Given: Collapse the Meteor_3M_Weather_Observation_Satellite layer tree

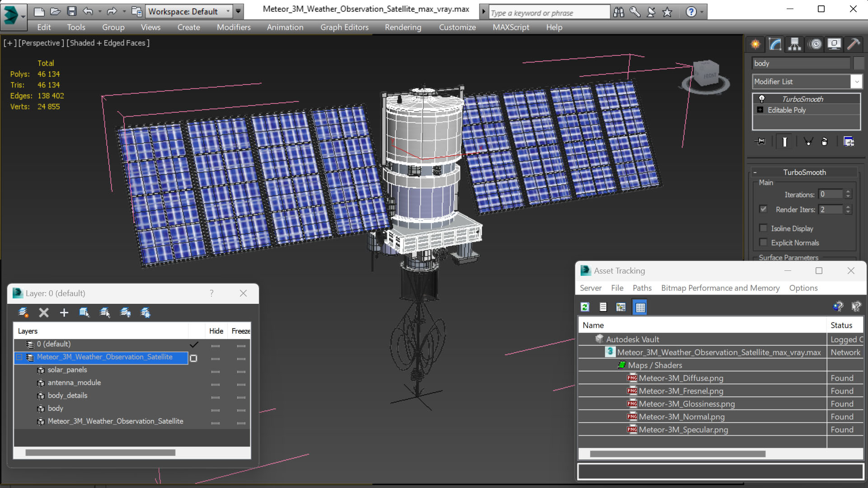Looking at the screenshot, I should pos(19,357).
